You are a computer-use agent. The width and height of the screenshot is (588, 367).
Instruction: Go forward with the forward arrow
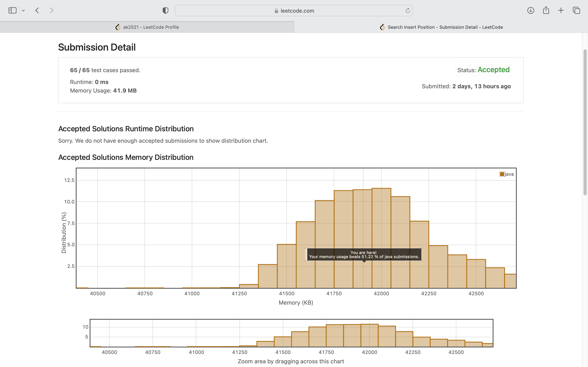coord(51,10)
